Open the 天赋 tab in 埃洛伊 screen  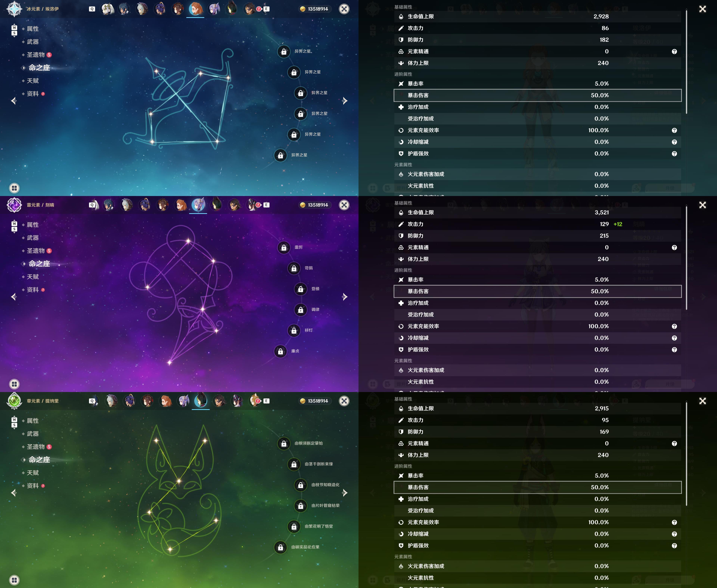[x=32, y=81]
